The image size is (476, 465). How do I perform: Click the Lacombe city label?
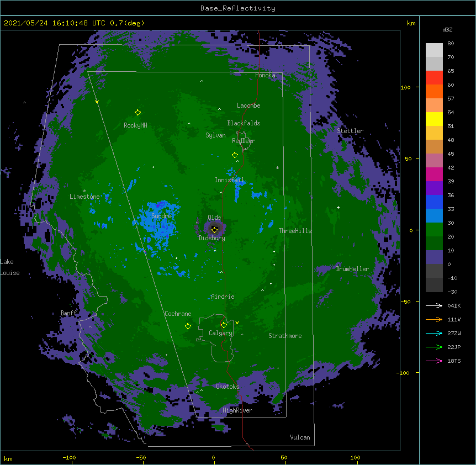point(248,105)
